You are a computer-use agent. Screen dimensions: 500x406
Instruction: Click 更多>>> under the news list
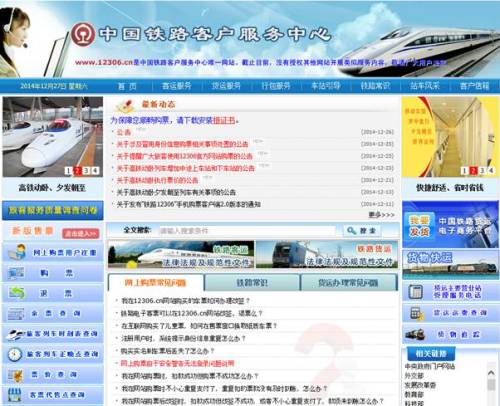(382, 215)
